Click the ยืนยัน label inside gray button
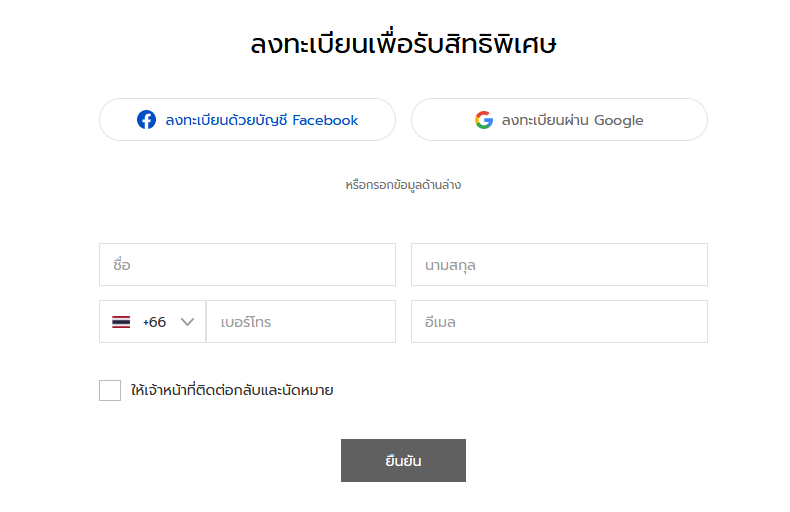The width and height of the screenshot is (790, 512). tap(403, 461)
